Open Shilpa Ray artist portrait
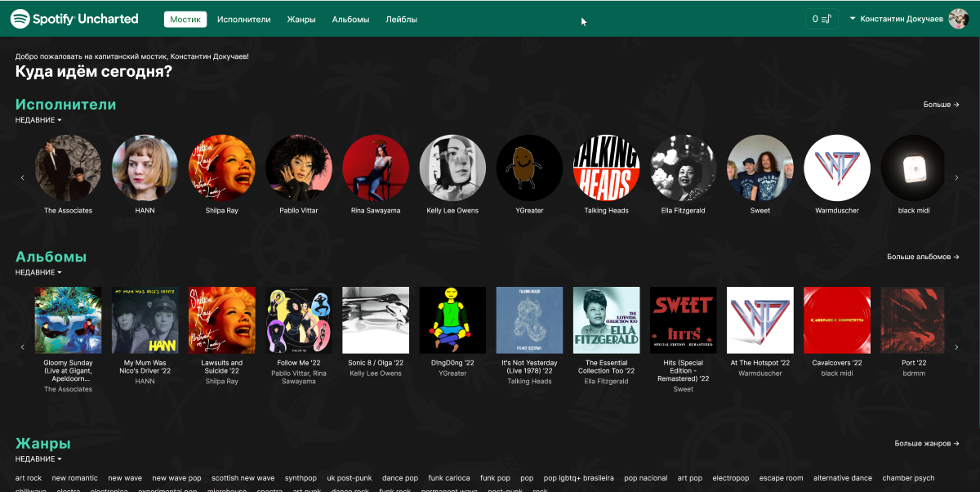This screenshot has height=492, width=980. [221, 168]
